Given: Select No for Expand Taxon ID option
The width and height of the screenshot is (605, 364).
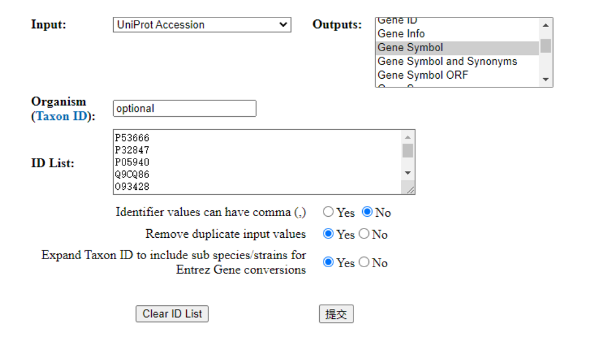Looking at the screenshot, I should coord(365,263).
